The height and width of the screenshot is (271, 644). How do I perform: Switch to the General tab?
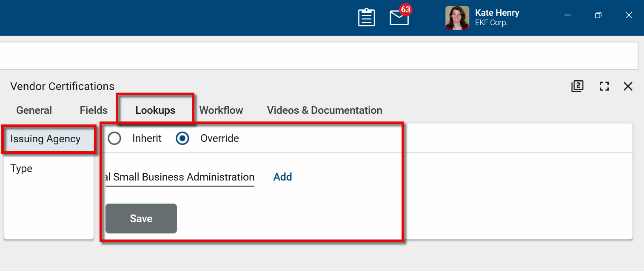pyautogui.click(x=34, y=110)
